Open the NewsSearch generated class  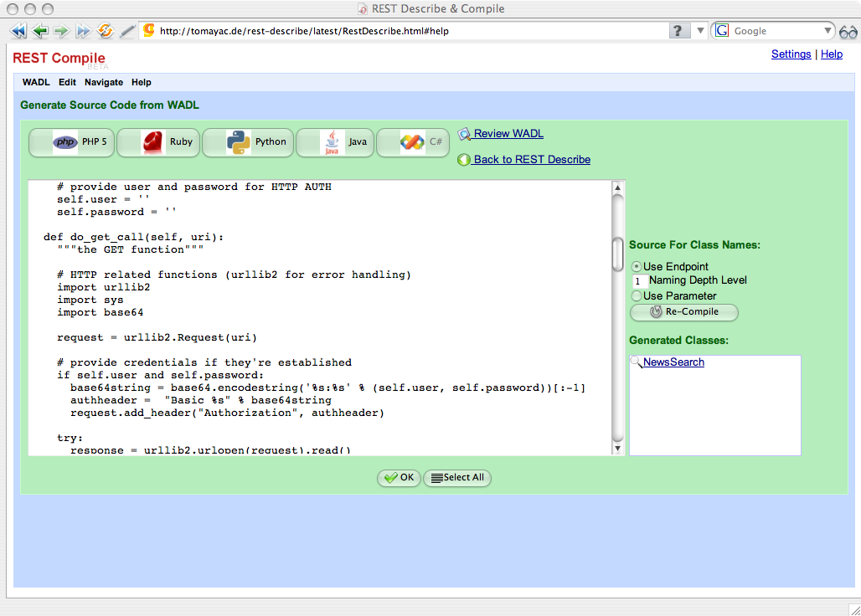coord(673,362)
